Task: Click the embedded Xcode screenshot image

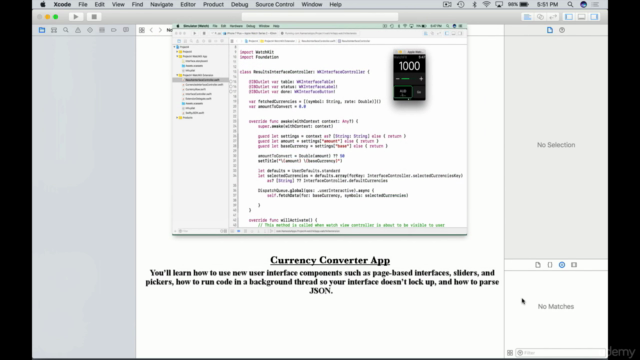Action: click(x=320, y=129)
